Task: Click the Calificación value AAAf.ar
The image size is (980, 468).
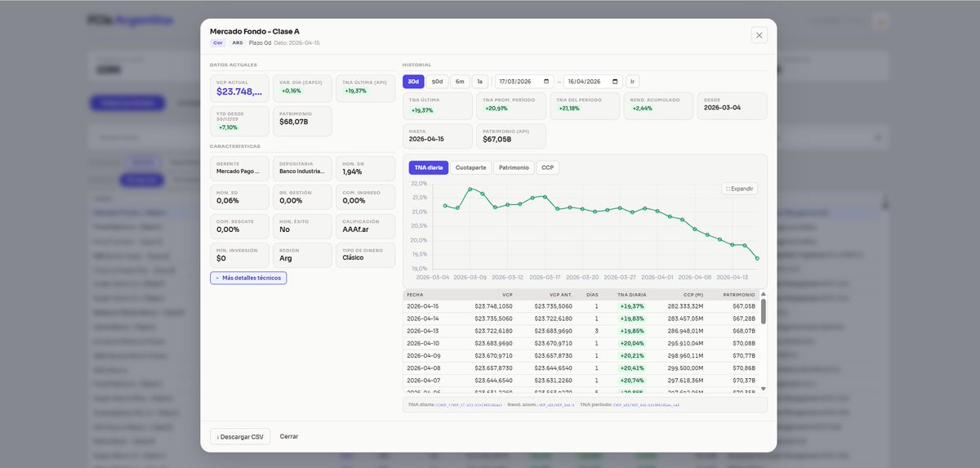Action: tap(356, 230)
